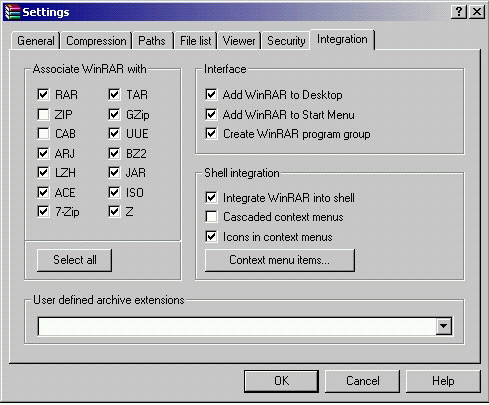Enable the ZIP association checkbox
The height and width of the screenshot is (405, 489).
[x=43, y=114]
